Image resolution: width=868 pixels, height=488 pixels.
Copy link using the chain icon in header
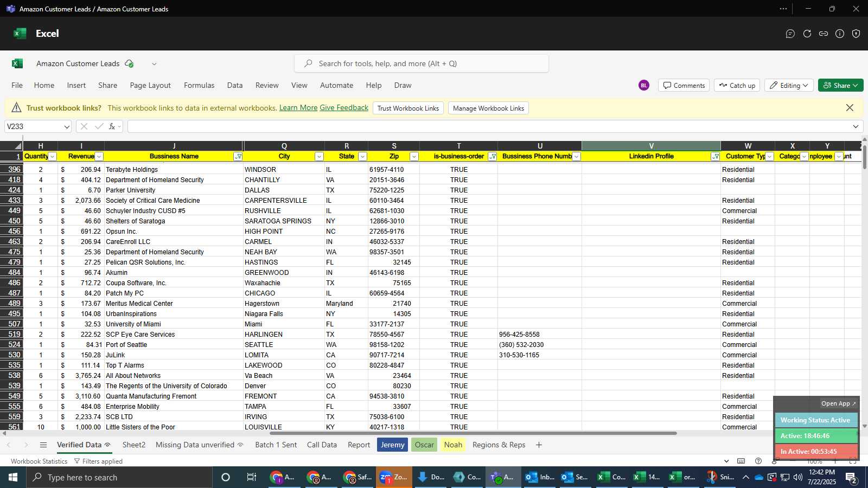[824, 34]
